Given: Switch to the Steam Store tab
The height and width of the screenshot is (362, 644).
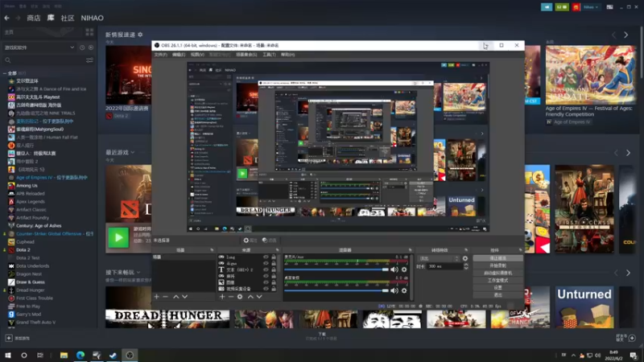Looking at the screenshot, I should [34, 18].
